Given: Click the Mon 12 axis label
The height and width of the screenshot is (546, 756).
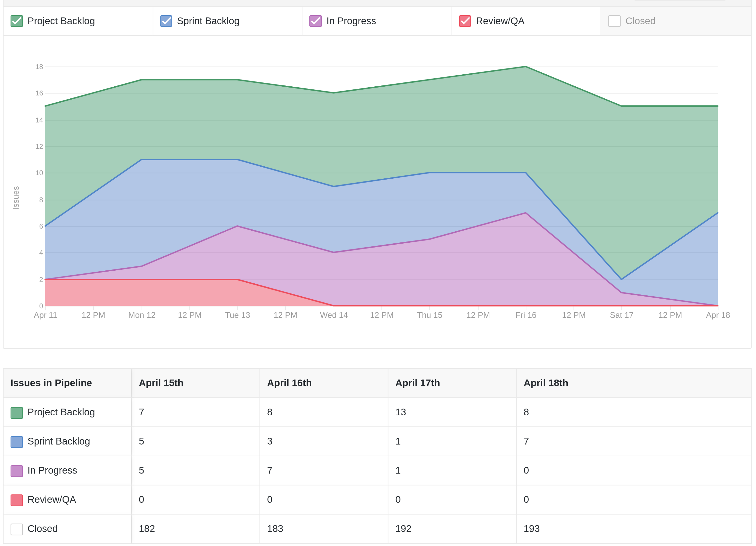Looking at the screenshot, I should coord(142,315).
